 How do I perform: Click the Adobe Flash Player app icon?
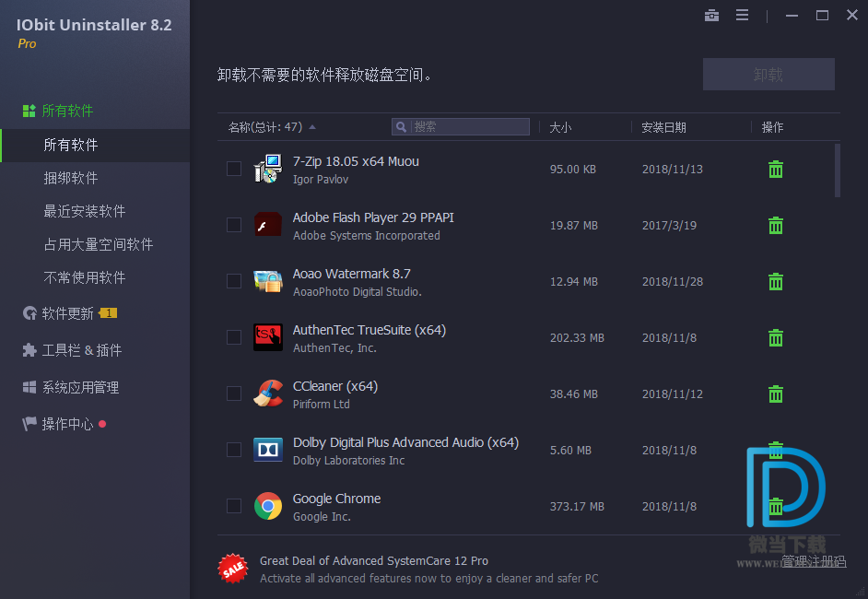(x=268, y=225)
